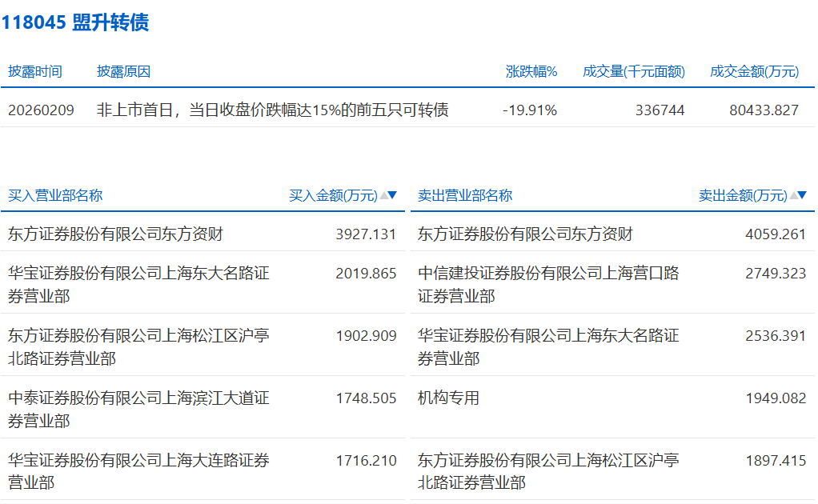Screen dimensions: 818x504
Task: Select the 卖出营业部名称 column header
Action: pos(465,195)
